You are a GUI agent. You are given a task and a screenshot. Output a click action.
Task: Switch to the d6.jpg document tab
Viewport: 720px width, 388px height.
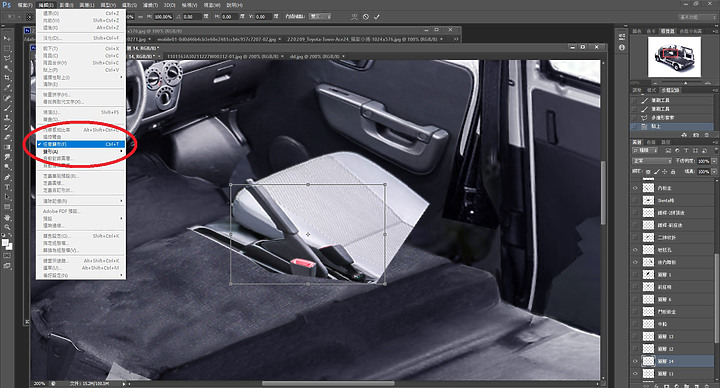tap(317, 56)
